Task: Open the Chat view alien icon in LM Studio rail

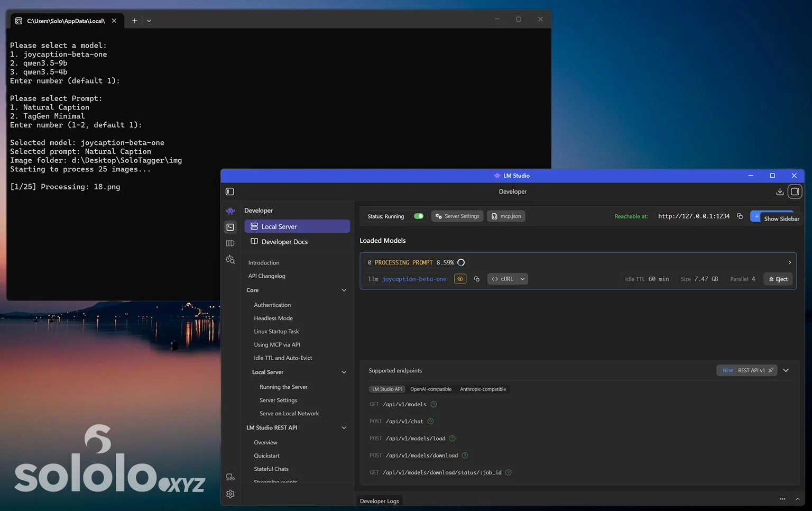Action: [230, 211]
